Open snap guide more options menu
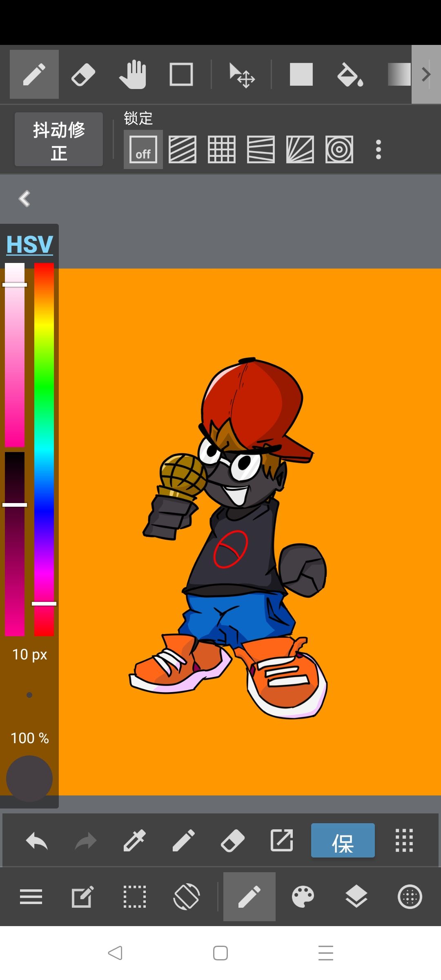 (379, 149)
